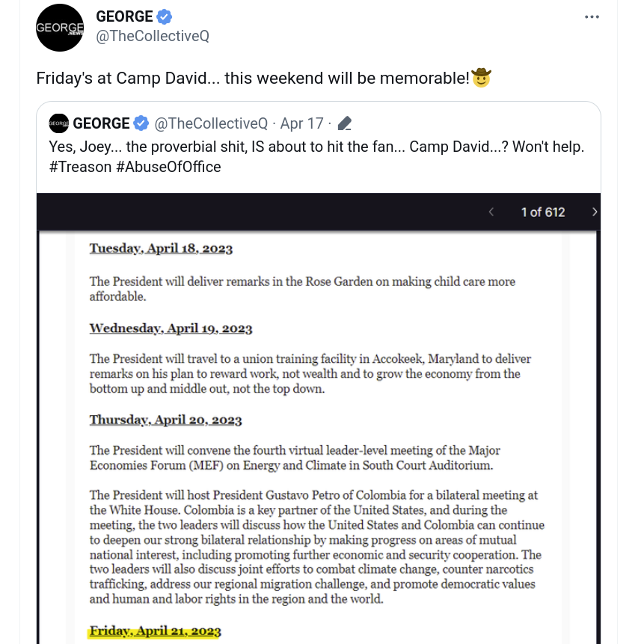The image size is (644, 644).
Task: Open the three-dot post options menu
Action: point(592,17)
